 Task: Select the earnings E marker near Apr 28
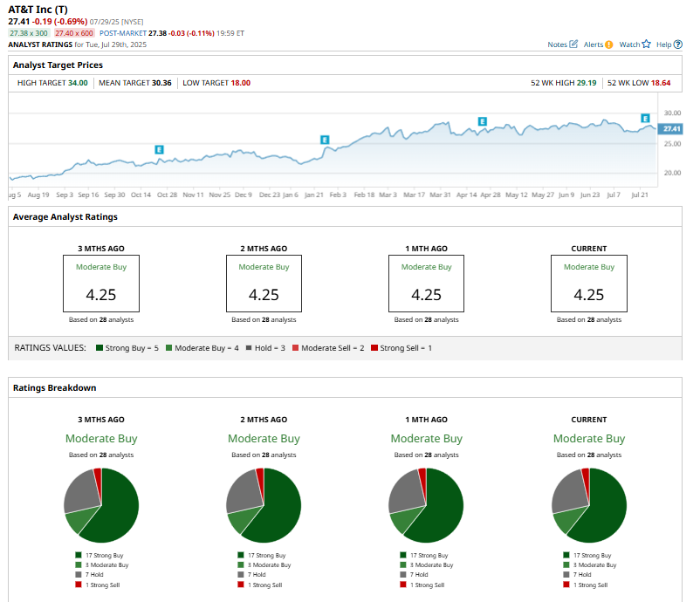[x=482, y=121]
